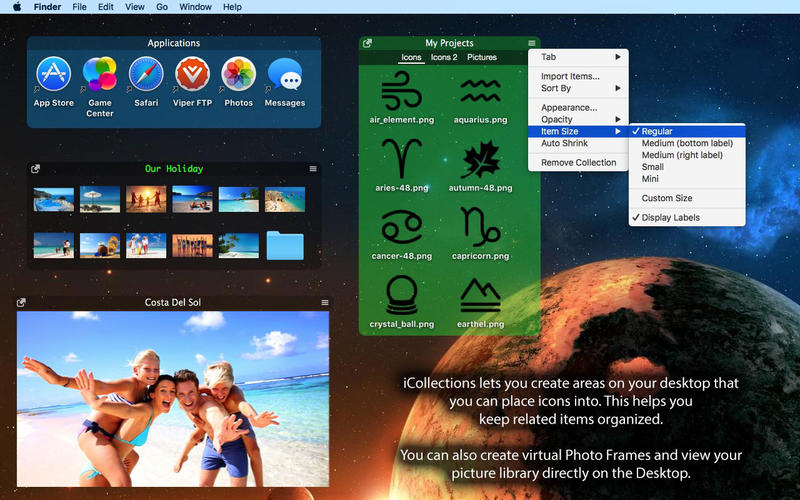Open Costa Del Sol hamburger menu icon
800x500 pixels.
pos(324,303)
